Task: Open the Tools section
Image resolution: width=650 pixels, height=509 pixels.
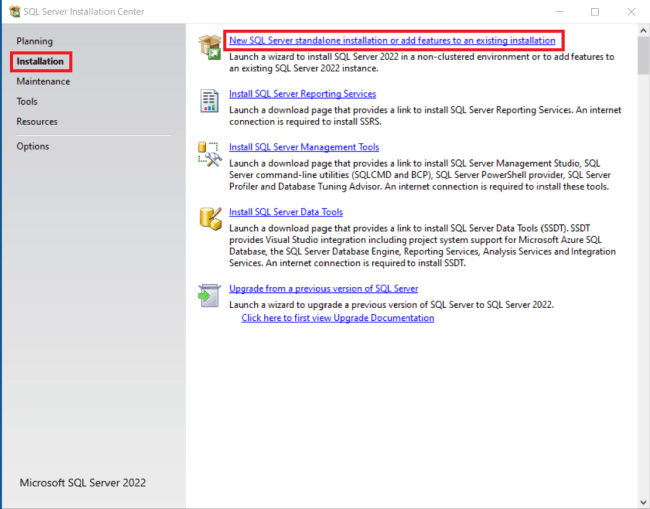Action: (27, 101)
